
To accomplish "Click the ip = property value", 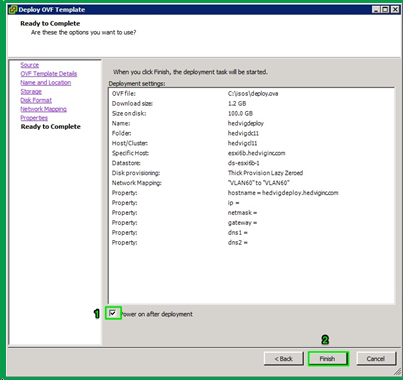I will pos(233,203).
